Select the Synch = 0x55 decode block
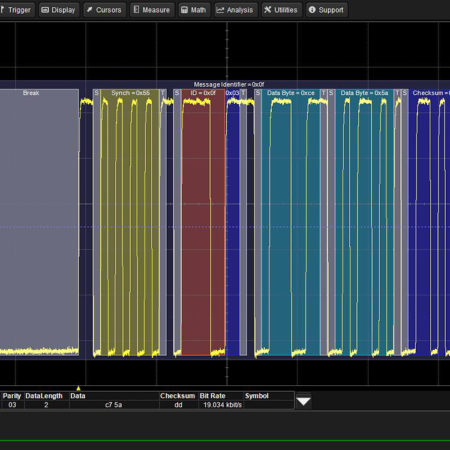 pos(130,222)
